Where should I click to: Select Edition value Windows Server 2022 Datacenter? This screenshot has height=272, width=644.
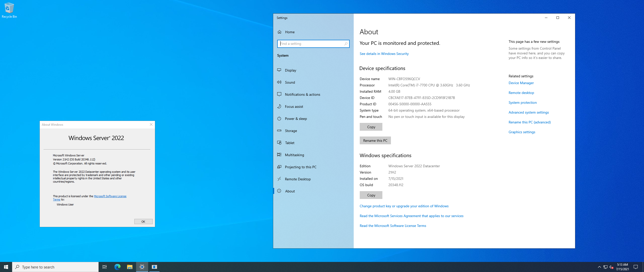tap(414, 166)
